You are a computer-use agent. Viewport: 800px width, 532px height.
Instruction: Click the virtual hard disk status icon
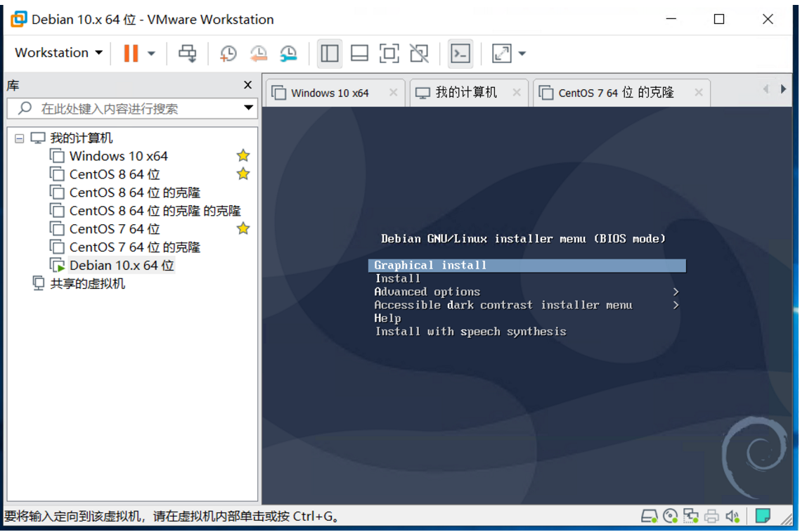[x=650, y=517]
